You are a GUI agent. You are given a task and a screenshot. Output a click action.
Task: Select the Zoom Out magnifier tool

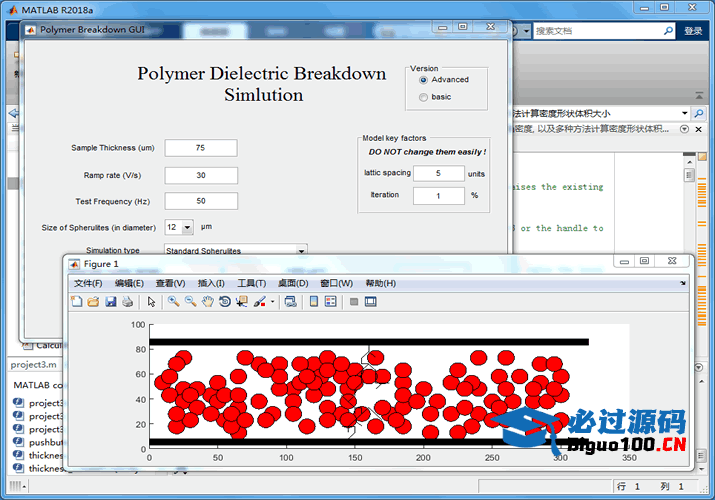[x=190, y=302]
